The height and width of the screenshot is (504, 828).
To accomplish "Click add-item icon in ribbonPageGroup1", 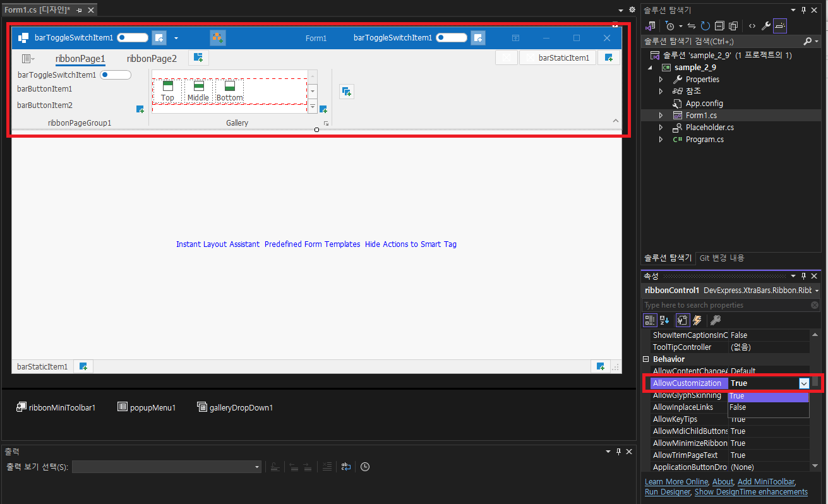I will (140, 109).
